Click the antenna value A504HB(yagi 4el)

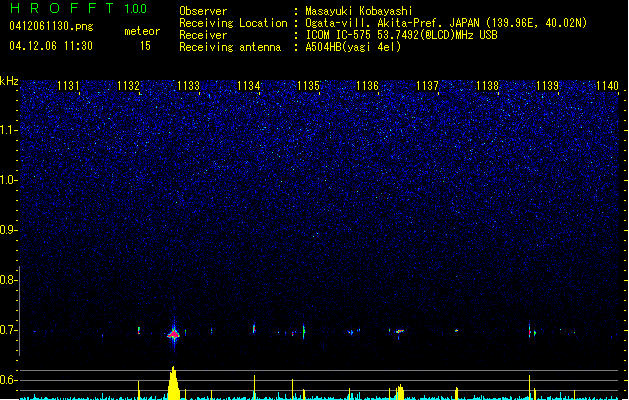(x=353, y=47)
